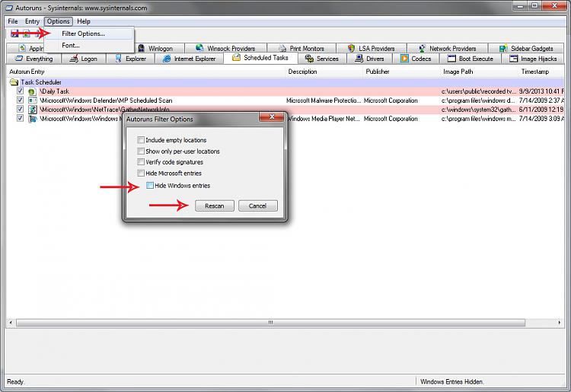
Task: Open the Explorer tab
Action: (x=130, y=59)
